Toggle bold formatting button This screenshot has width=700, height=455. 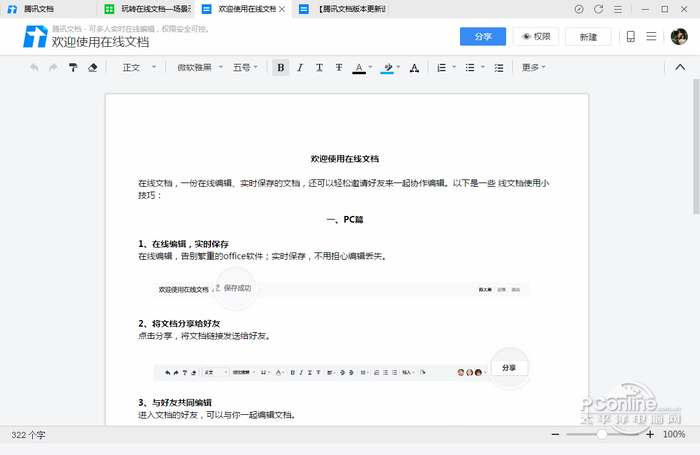tap(281, 68)
